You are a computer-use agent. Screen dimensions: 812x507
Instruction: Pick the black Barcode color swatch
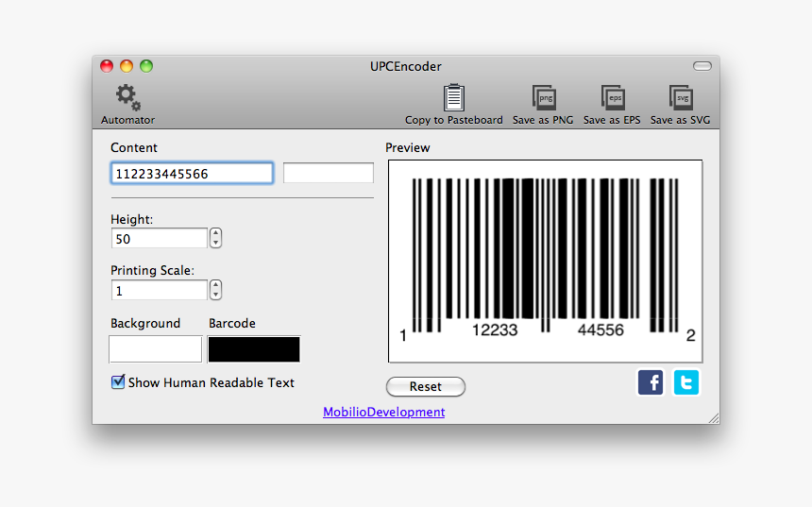tap(254, 349)
